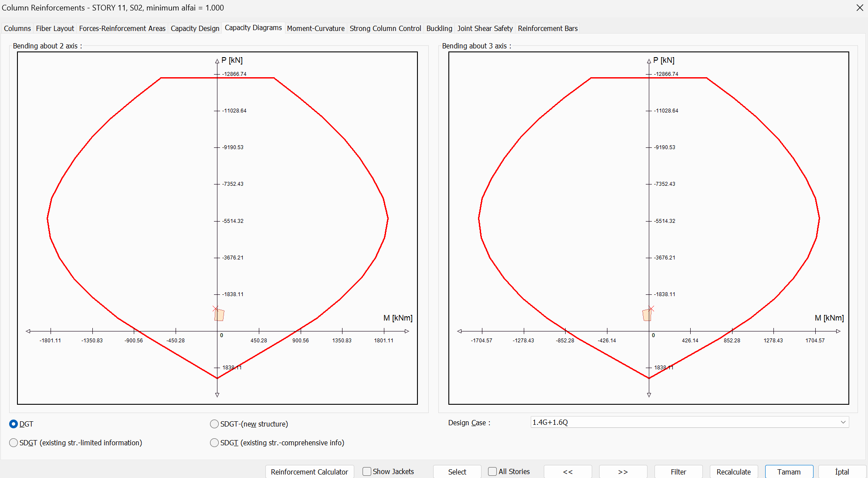Enable the Show Jackets checkbox
Screen dimensions: 868x478
pos(367,471)
